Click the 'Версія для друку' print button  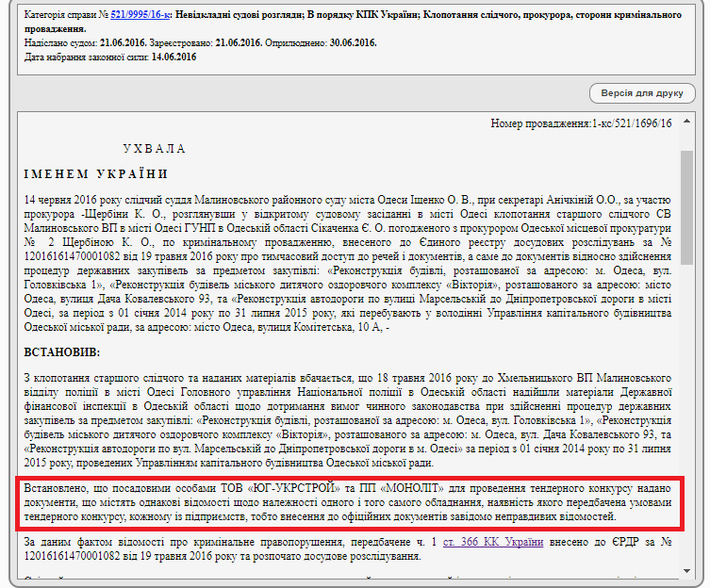click(642, 93)
